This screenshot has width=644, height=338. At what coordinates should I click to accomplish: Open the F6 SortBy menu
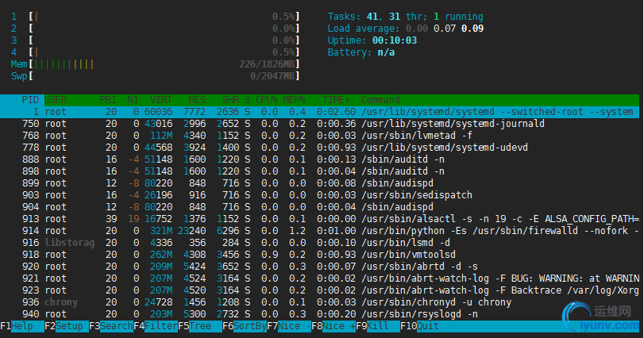pyautogui.click(x=244, y=325)
